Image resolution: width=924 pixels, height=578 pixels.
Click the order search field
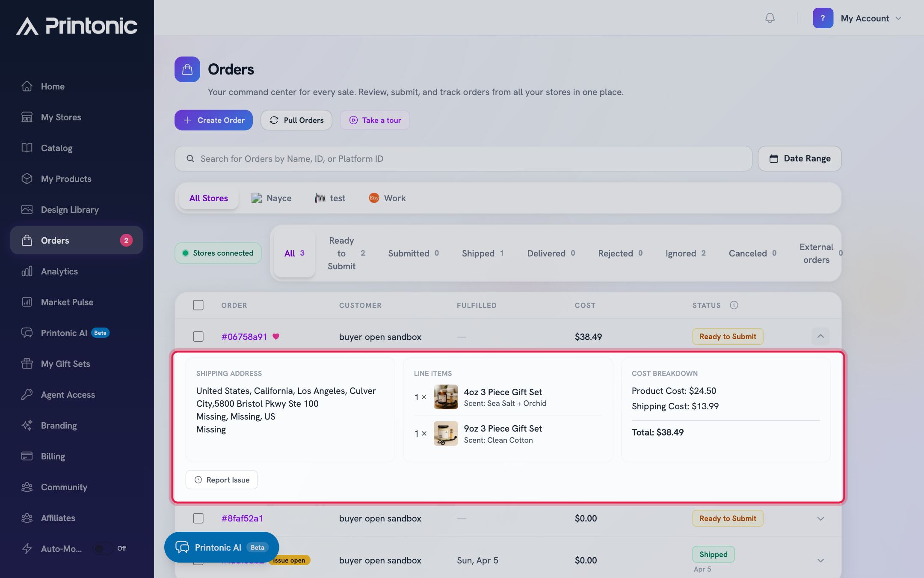[463, 159]
